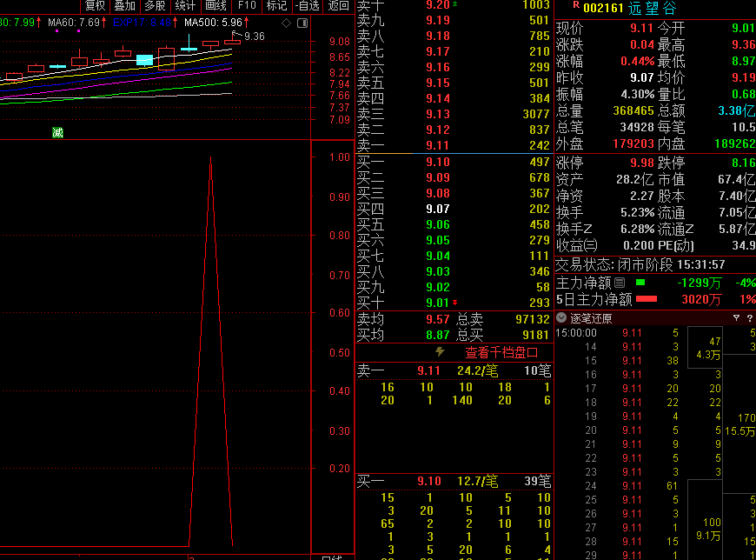Viewport: 756px width, 560px height.
Task: Click the green 减 marker on chart
Action: coord(57,132)
